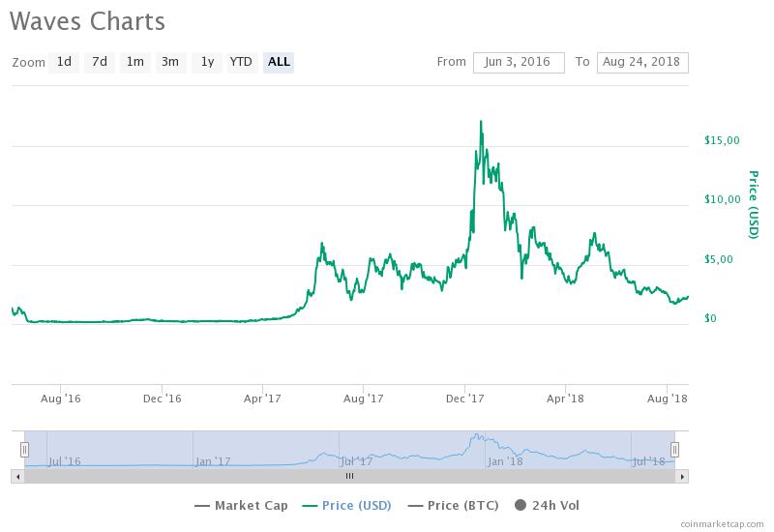The height and width of the screenshot is (532, 774).
Task: Click the right scrollbar arrow of navigator
Action: pyautogui.click(x=682, y=477)
